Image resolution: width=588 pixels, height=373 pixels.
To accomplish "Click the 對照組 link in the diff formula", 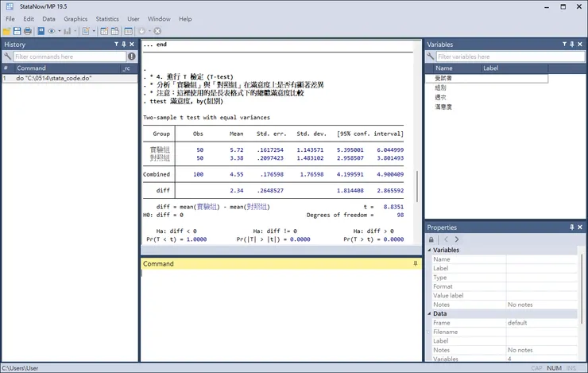I will 257,207.
